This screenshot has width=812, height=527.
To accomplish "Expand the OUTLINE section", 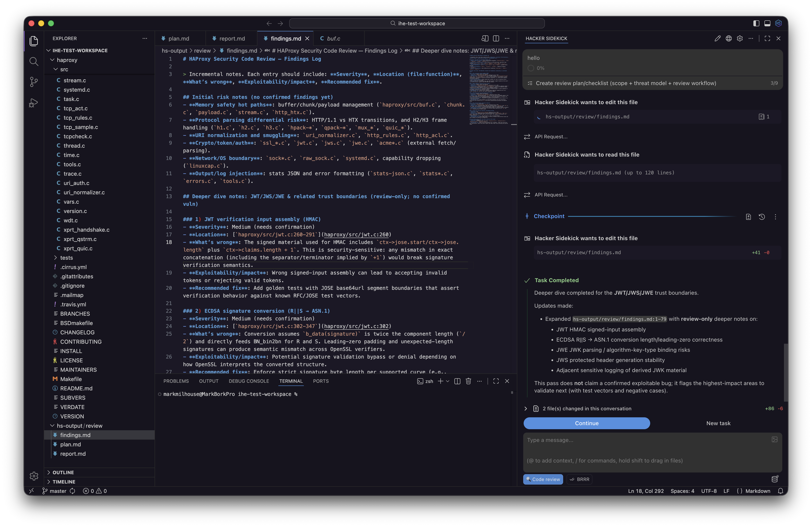I will coord(63,472).
